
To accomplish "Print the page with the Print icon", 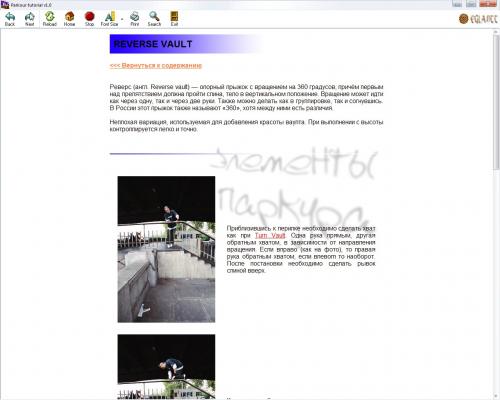I will tap(135, 19).
